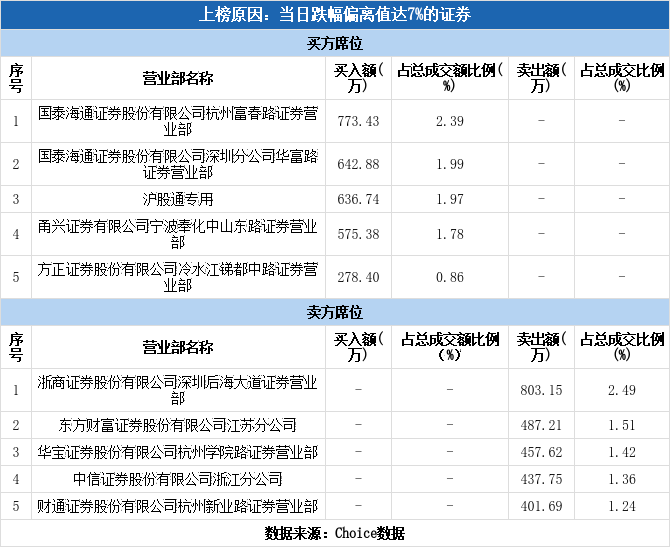Click 甬兴证券宁波奉化中山东路证券营业部 name

[178, 234]
